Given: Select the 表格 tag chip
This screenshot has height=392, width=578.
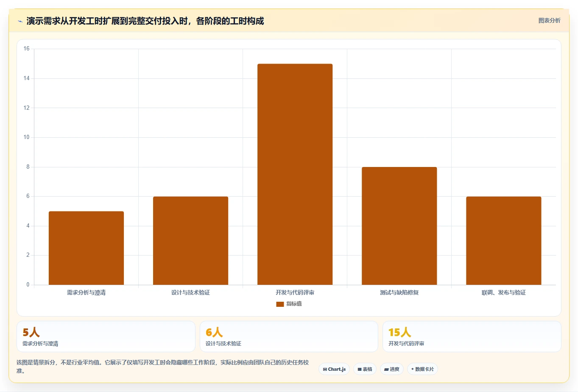Looking at the screenshot, I should (x=365, y=369).
